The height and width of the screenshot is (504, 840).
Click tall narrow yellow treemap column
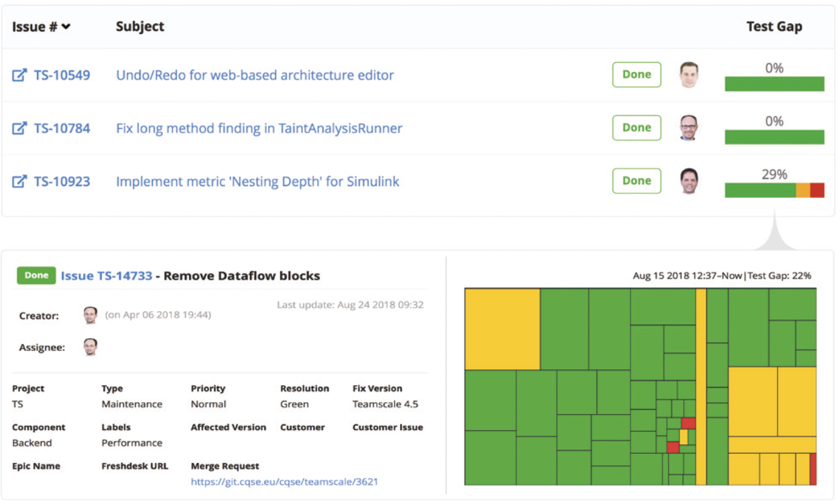click(x=701, y=387)
